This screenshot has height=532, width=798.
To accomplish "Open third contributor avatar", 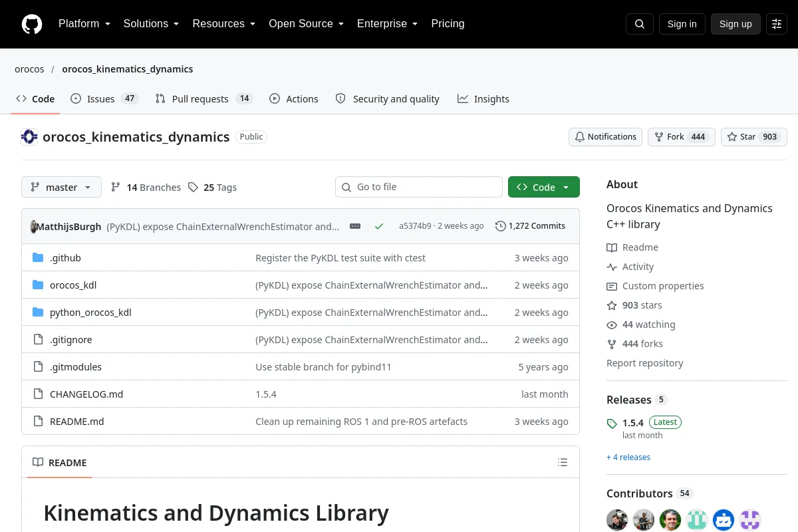I will click(670, 520).
